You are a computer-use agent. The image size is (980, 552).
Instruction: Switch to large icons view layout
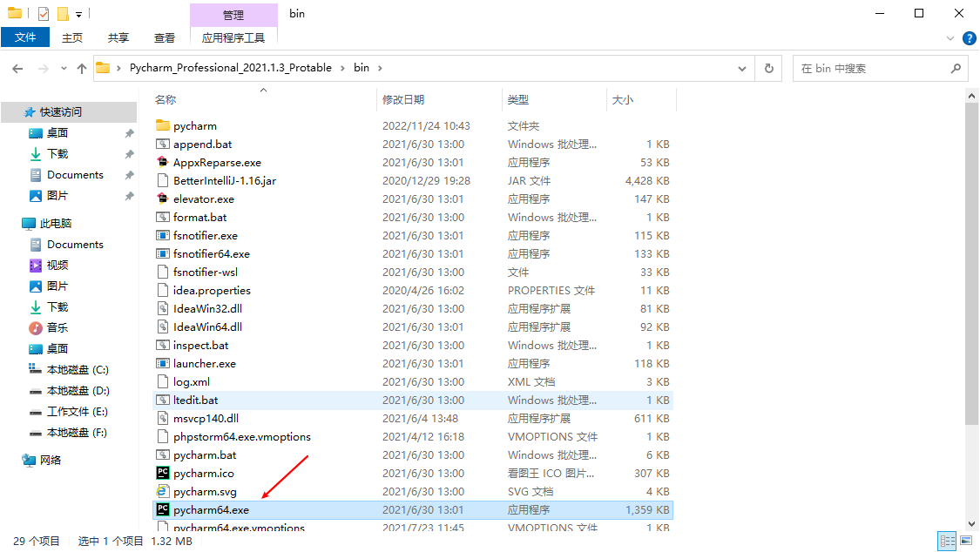coord(966,541)
